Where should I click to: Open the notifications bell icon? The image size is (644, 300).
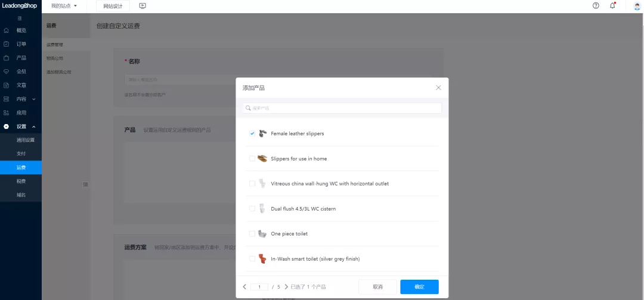coord(612,6)
